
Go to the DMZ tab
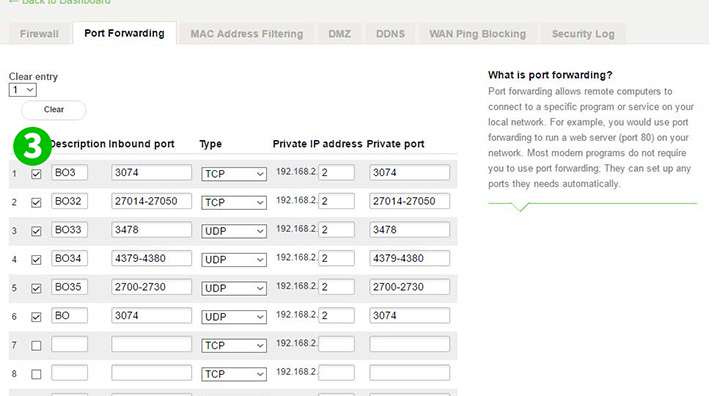point(339,34)
